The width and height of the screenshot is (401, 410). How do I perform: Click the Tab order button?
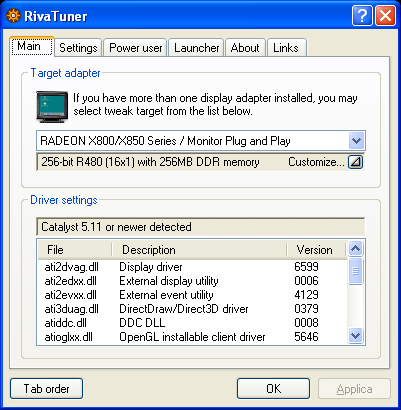pyautogui.click(x=46, y=388)
